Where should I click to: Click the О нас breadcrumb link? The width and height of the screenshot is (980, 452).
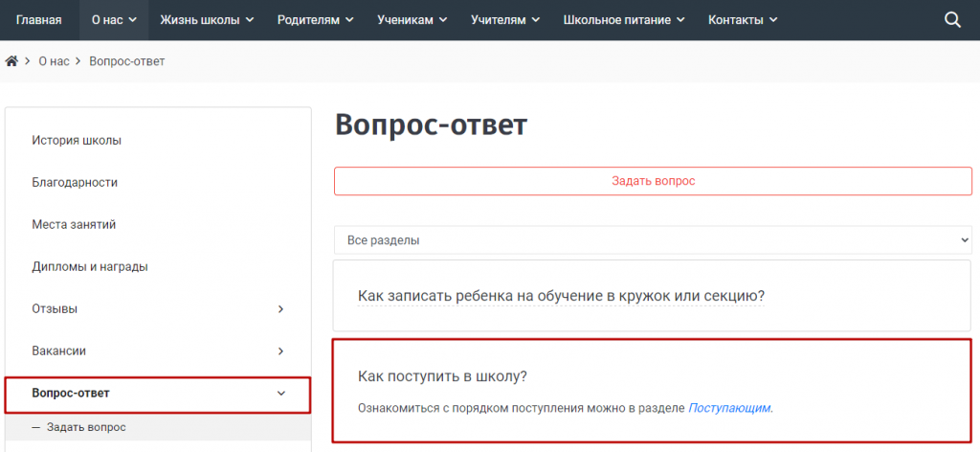tap(55, 61)
